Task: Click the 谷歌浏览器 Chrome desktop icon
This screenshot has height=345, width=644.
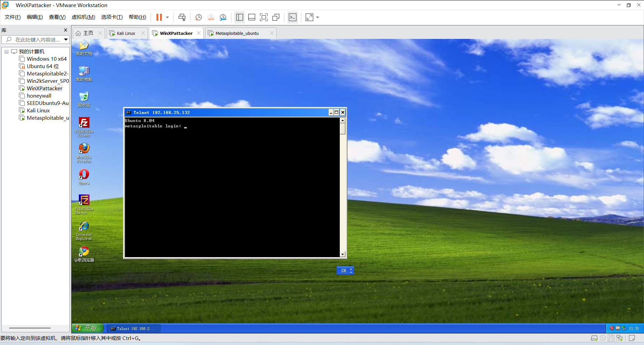Action: (84, 254)
